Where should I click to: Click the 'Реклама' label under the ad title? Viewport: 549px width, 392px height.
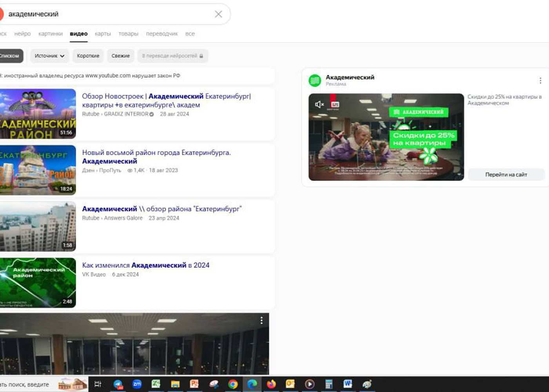point(336,84)
